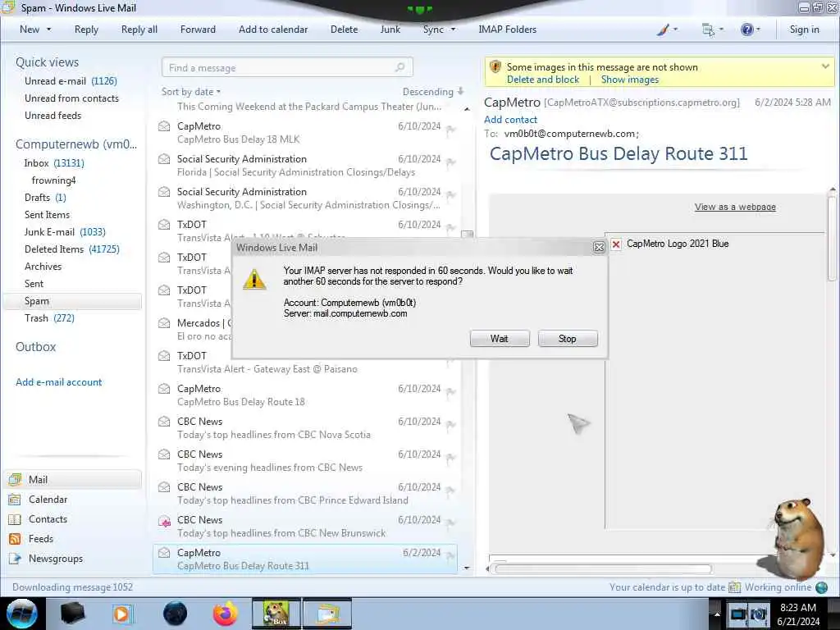Viewport: 840px width, 630px height.
Task: Click Sign in at top right
Action: point(804,30)
